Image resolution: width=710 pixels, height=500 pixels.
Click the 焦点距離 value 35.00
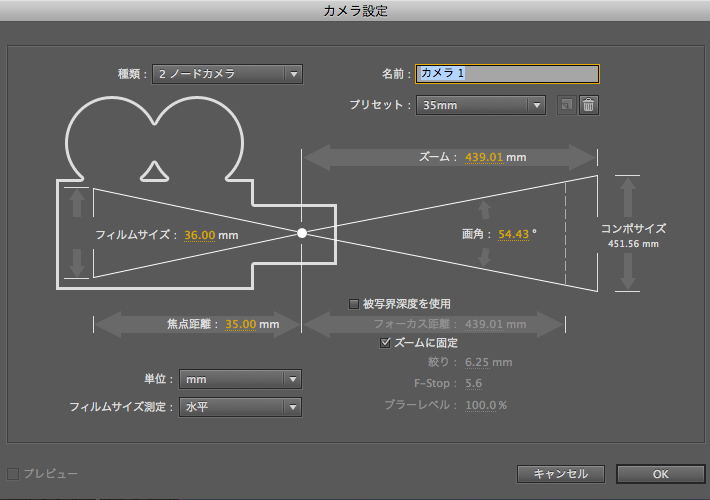coord(241,324)
